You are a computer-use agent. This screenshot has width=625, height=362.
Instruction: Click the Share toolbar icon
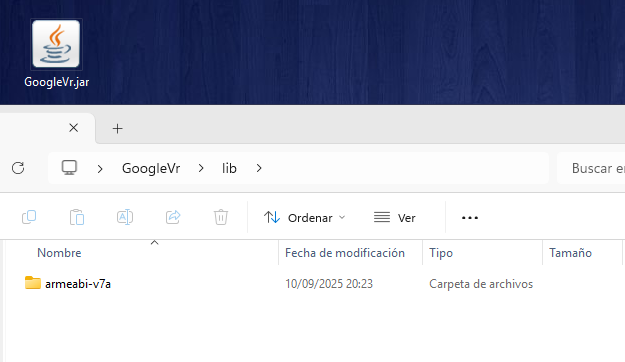(x=173, y=217)
